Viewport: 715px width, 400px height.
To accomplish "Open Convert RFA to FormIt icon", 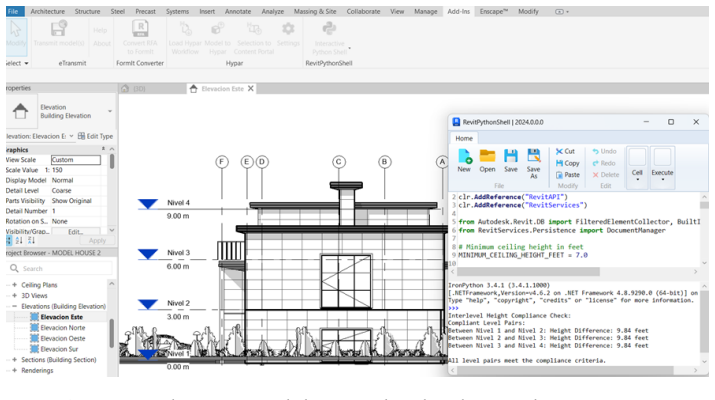I will coord(140,28).
